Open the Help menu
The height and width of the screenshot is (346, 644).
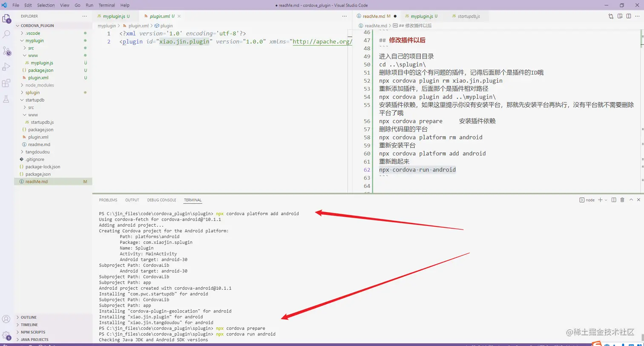pos(125,5)
